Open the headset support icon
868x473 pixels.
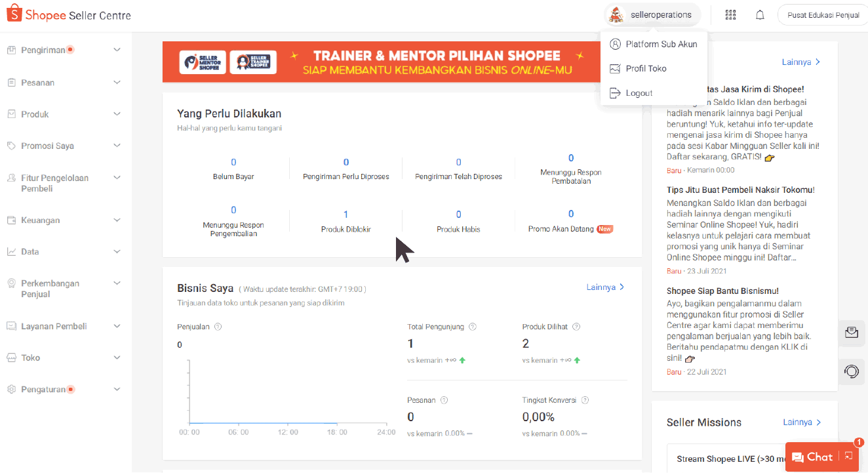point(851,372)
